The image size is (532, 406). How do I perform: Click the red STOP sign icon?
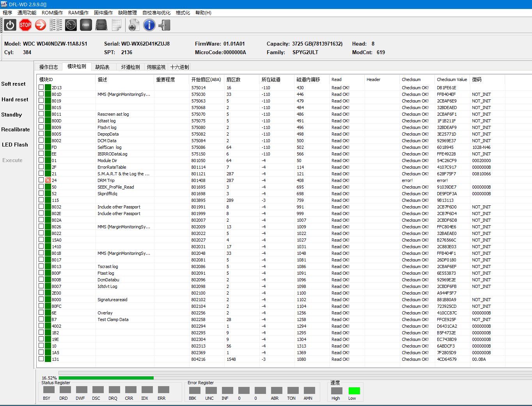coord(25,25)
